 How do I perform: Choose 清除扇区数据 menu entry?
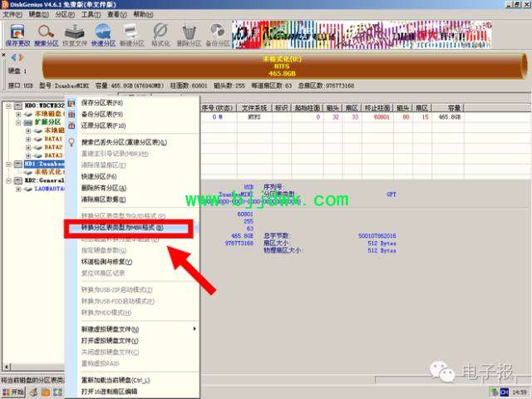103,199
